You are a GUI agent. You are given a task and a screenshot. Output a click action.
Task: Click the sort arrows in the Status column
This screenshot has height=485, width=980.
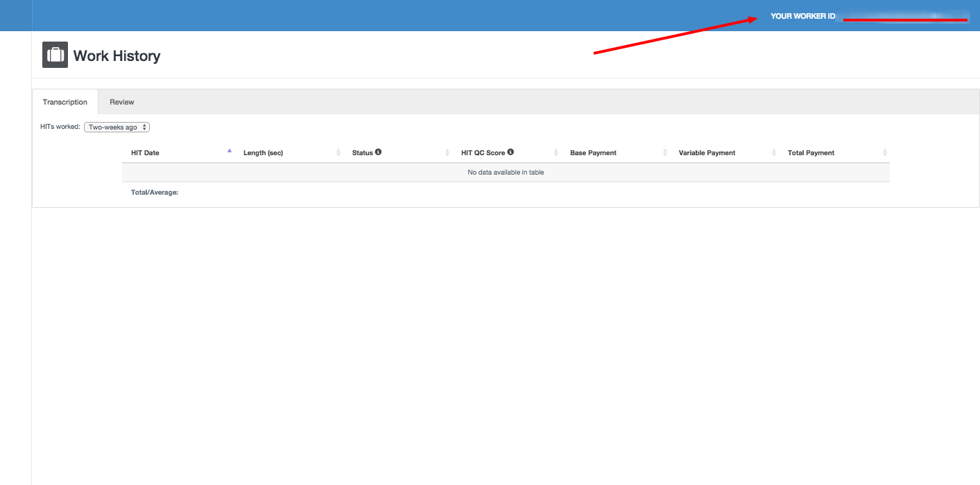447,152
